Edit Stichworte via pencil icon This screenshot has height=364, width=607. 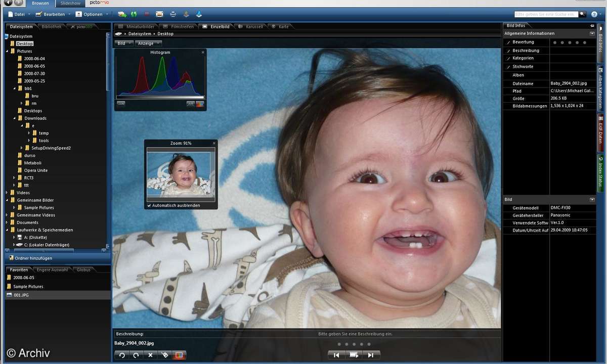pos(508,67)
